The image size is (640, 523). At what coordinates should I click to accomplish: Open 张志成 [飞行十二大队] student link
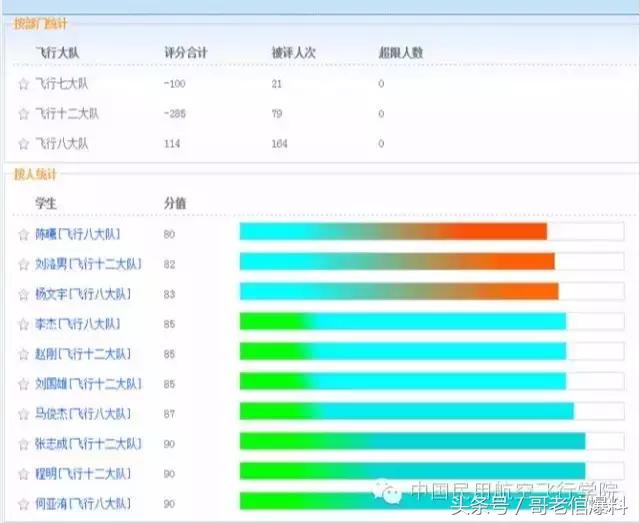click(88, 444)
